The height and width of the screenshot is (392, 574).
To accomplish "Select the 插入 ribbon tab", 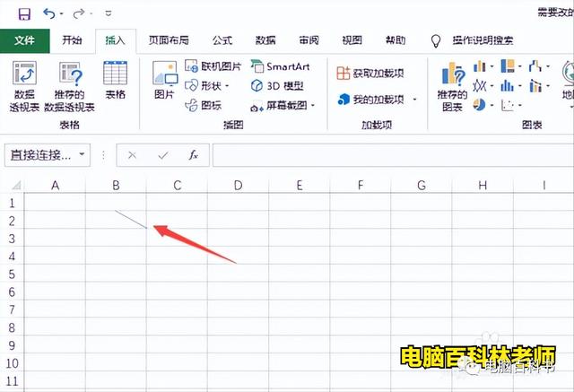I will (116, 40).
